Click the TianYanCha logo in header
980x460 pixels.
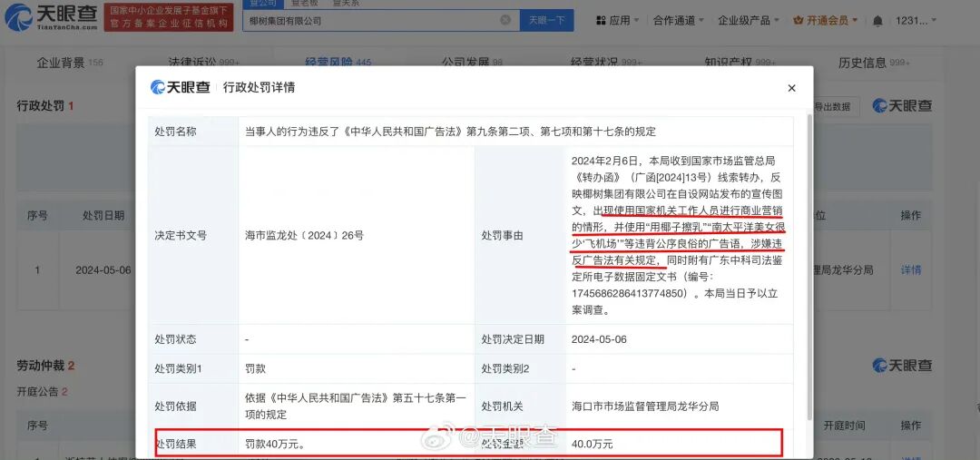51,17
